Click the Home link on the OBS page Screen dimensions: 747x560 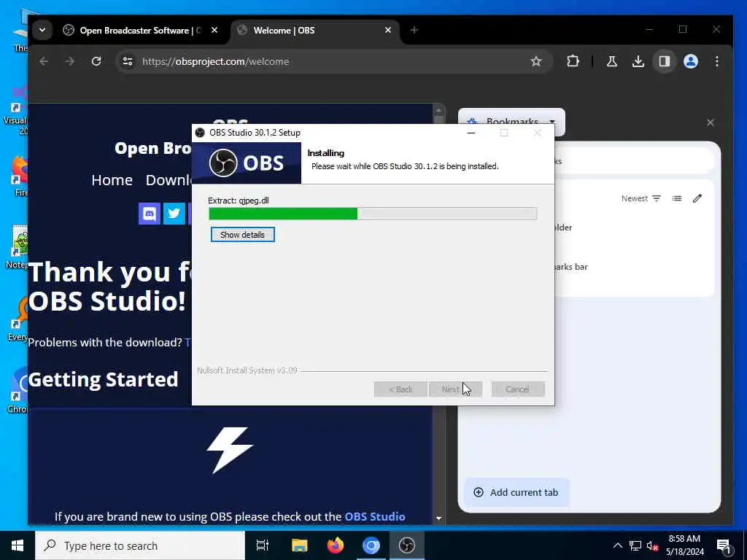coord(112,180)
